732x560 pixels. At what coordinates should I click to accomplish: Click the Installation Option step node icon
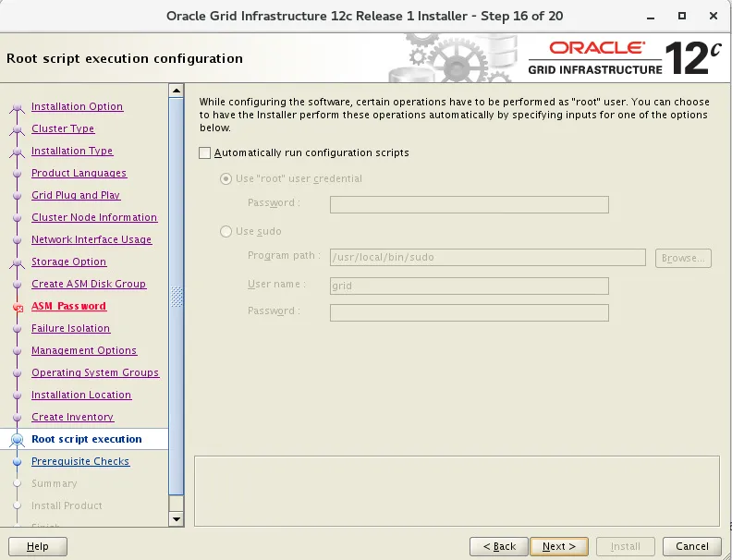point(18,108)
